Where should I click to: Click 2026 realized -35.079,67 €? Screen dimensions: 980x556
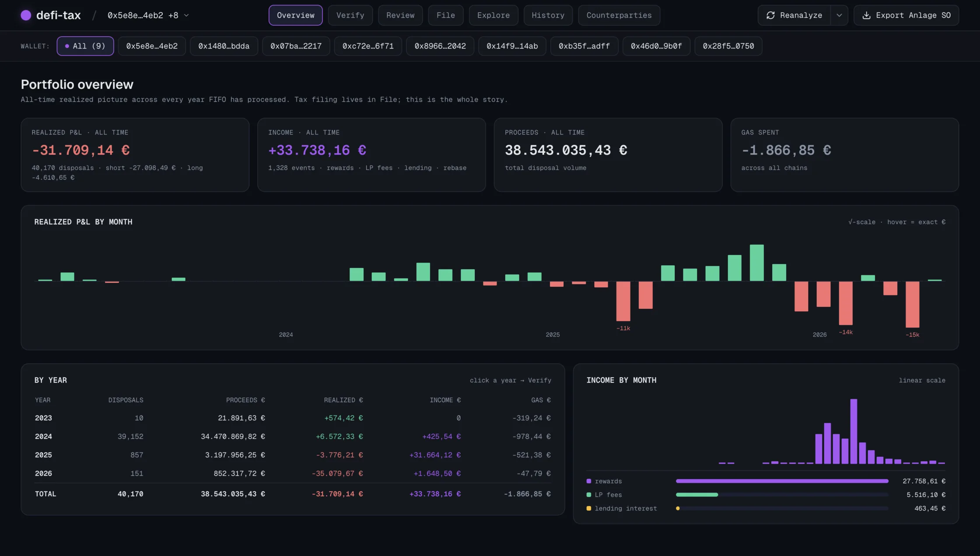tap(337, 473)
